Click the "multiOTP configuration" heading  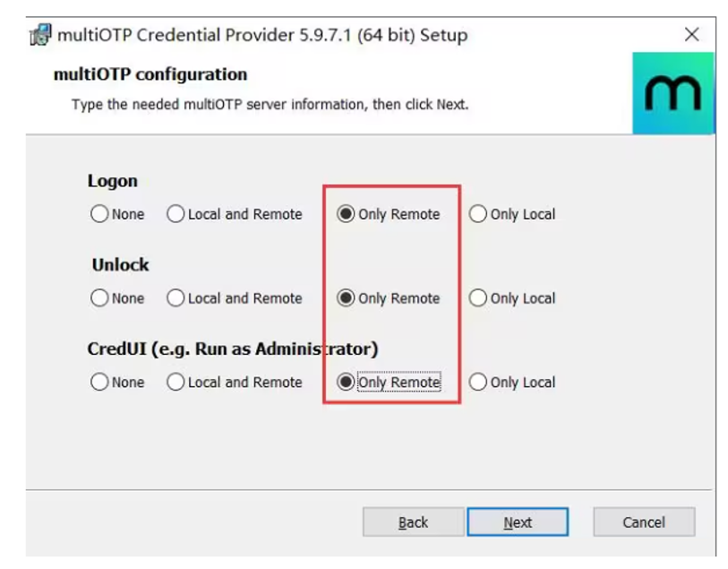[150, 74]
